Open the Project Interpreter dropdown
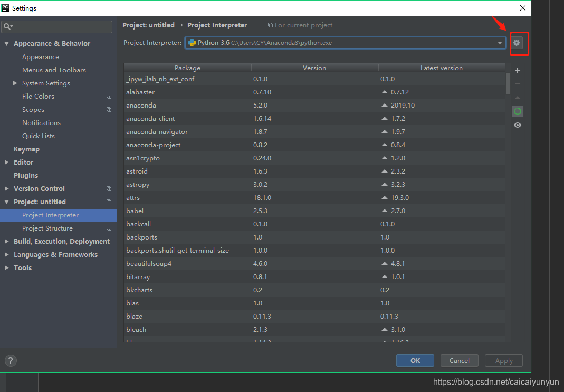 (500, 43)
